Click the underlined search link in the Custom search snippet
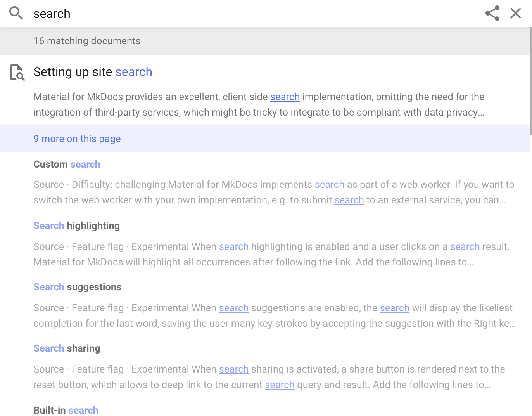This screenshot has height=416, width=532. pyautogui.click(x=329, y=184)
